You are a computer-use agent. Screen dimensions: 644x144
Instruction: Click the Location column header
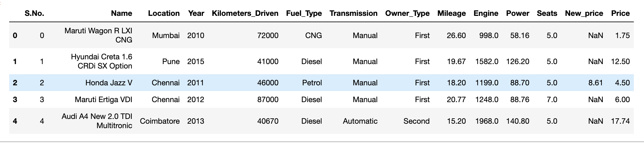click(x=164, y=13)
